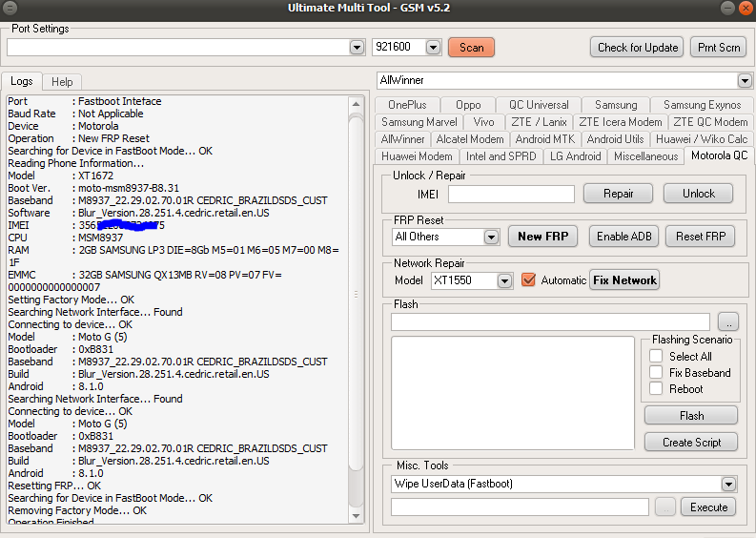Click the Create Script button
Screen dimensions: 756x538
coord(691,442)
